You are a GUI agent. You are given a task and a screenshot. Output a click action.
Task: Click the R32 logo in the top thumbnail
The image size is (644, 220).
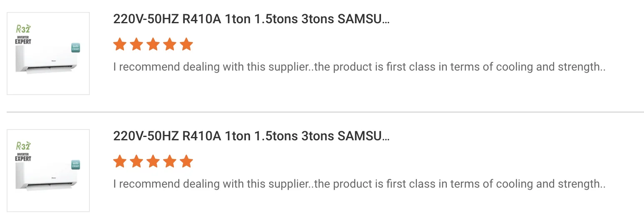click(23, 29)
